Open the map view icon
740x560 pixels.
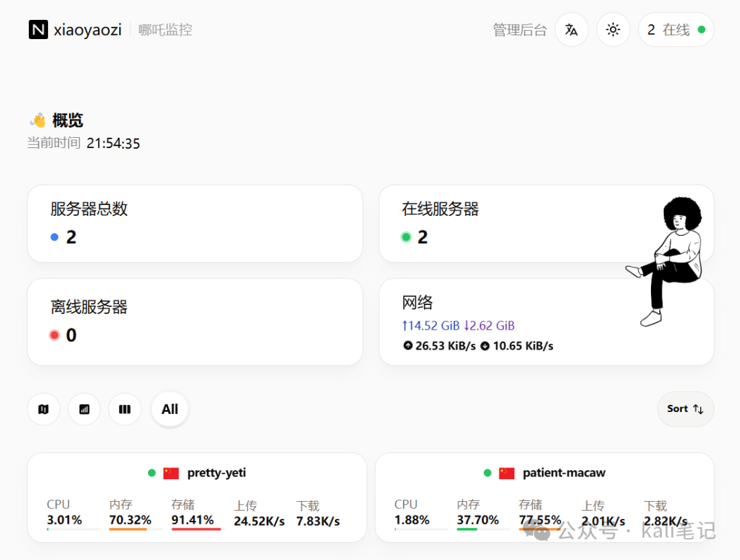(43, 409)
